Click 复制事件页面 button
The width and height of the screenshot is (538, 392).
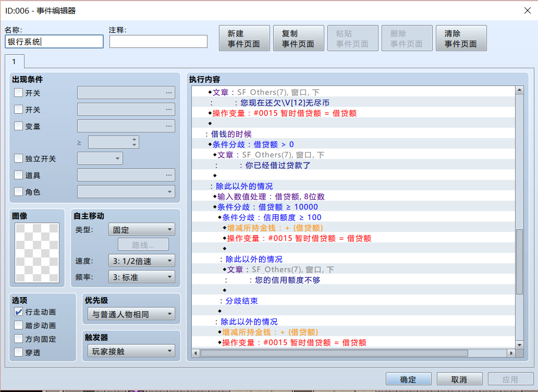point(299,38)
